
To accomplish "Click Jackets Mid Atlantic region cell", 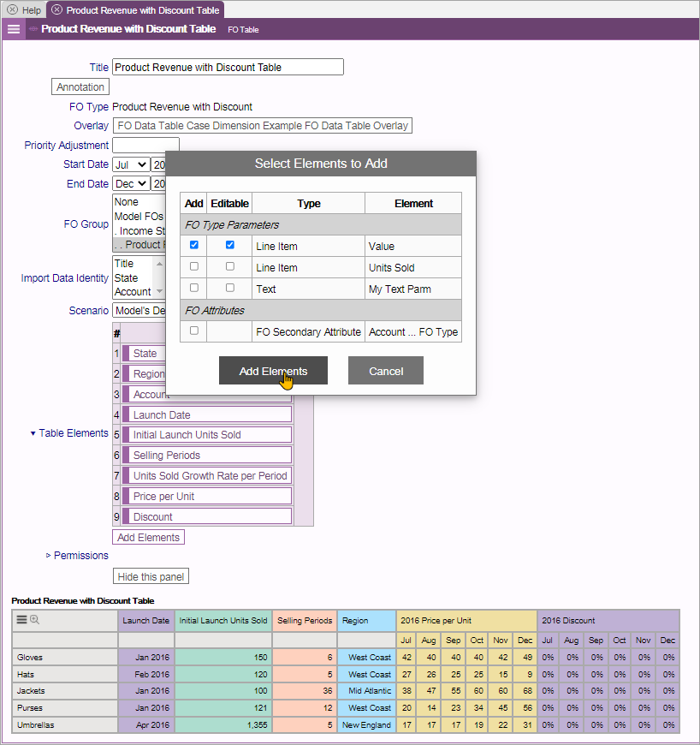I will tap(366, 691).
